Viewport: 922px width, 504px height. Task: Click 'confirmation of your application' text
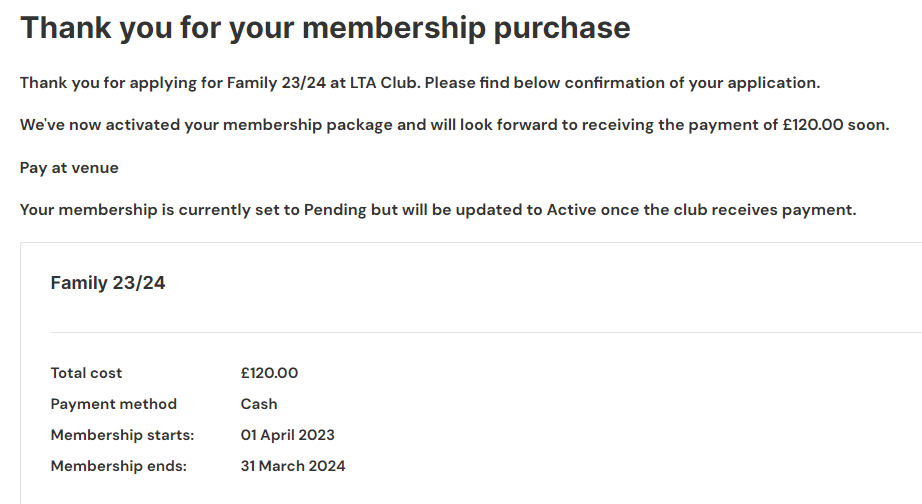click(x=692, y=83)
